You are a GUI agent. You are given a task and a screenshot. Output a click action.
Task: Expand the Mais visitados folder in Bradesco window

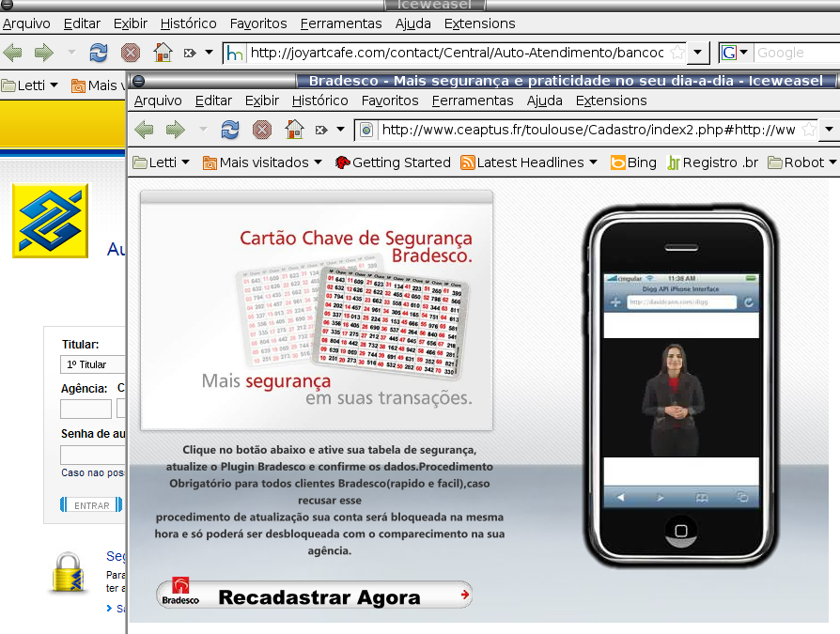point(262,162)
